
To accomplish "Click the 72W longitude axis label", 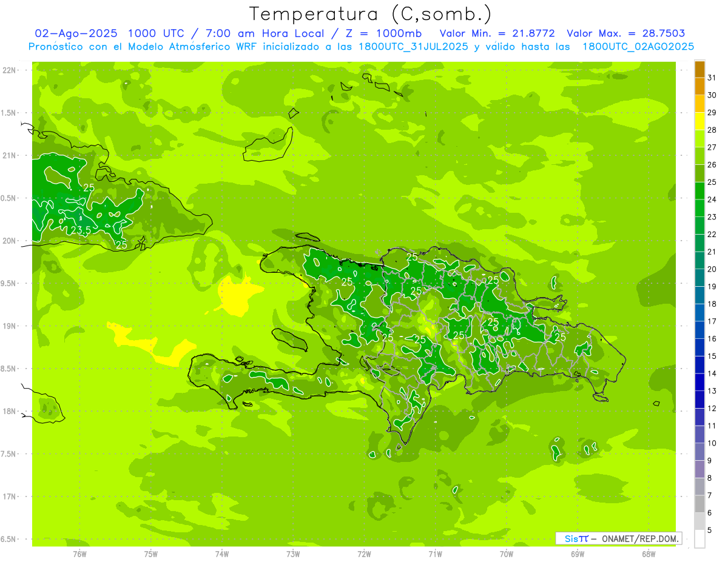I will [x=364, y=554].
